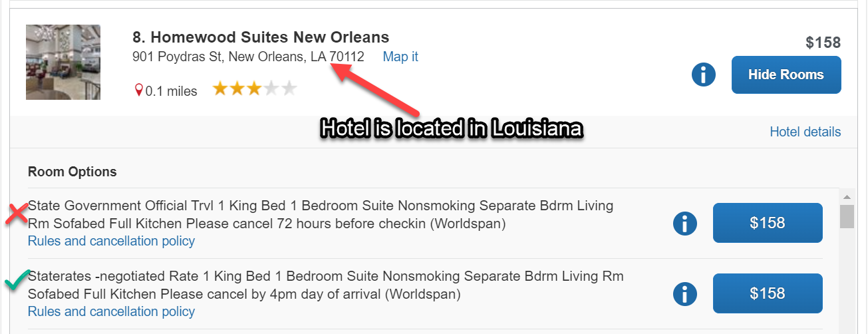Click the "Hotel is located in Louisiana" note

451,128
